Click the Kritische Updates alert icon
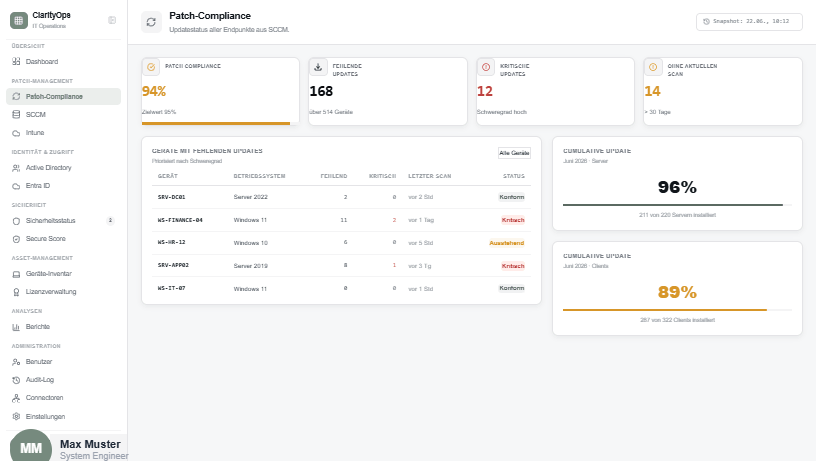Image resolution: width=816 pixels, height=461 pixels. coord(486,67)
